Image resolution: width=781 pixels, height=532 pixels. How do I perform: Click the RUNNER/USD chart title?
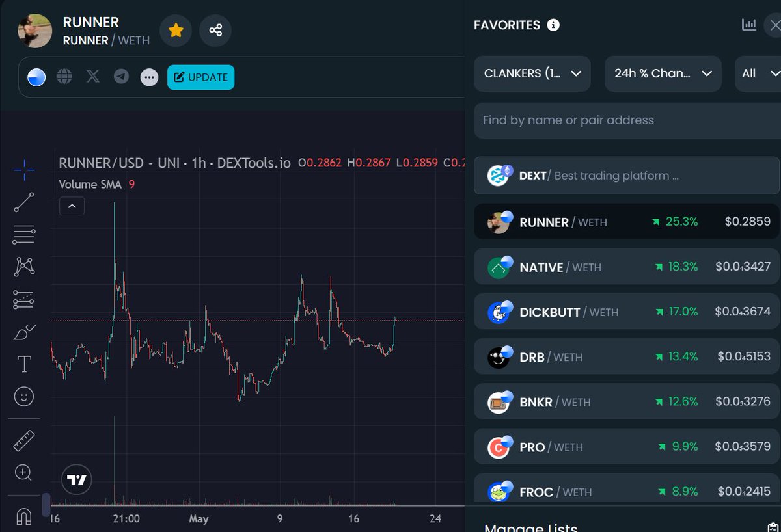[x=175, y=163]
